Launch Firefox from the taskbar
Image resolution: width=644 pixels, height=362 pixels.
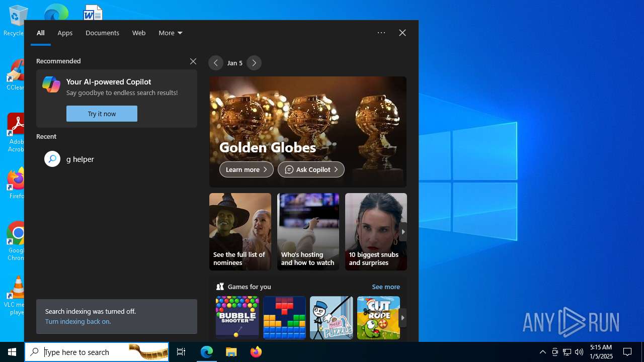[256, 352]
